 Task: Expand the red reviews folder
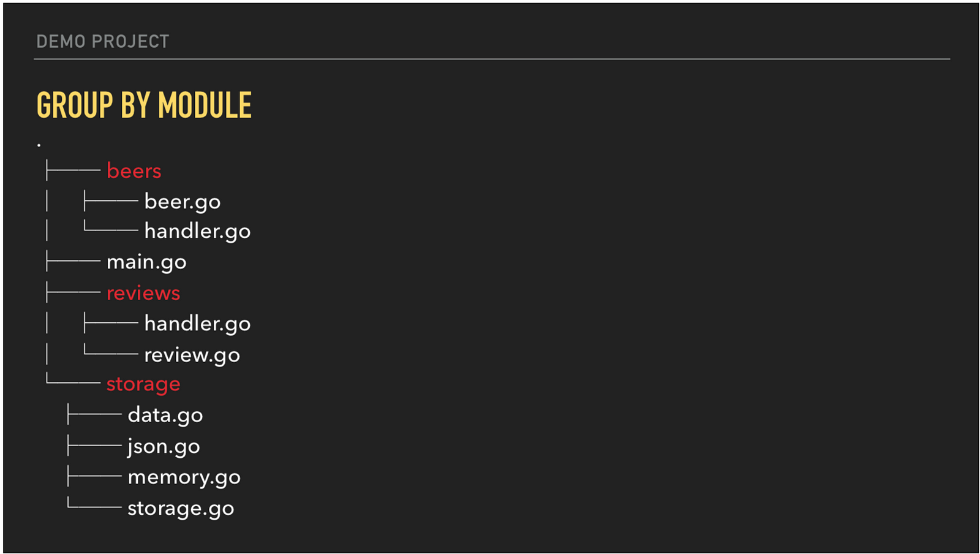[143, 293]
